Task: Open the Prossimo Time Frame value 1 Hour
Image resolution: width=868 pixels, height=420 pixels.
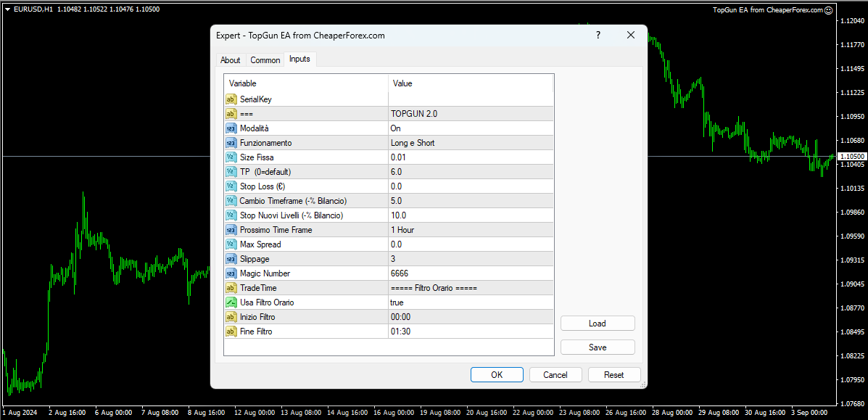Action: tap(471, 230)
